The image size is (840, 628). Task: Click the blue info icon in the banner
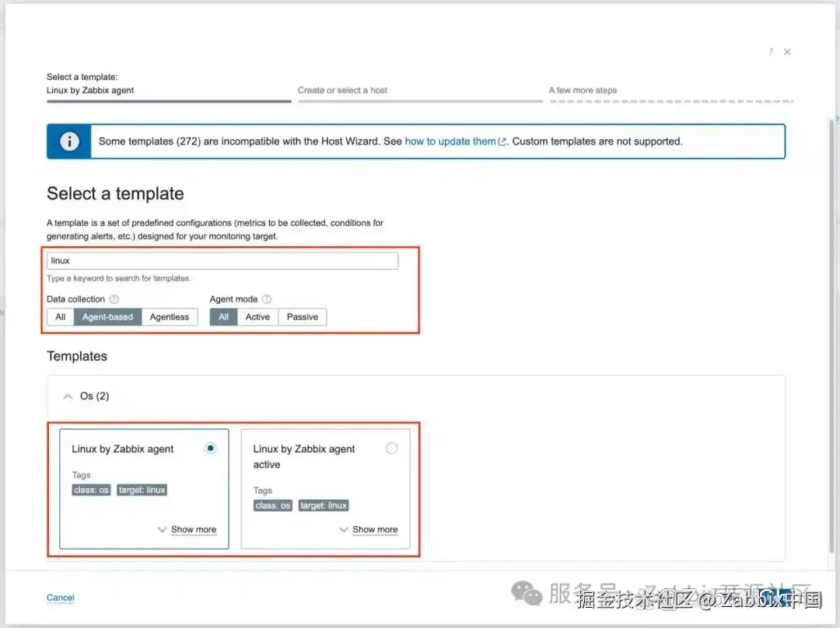tap(69, 141)
